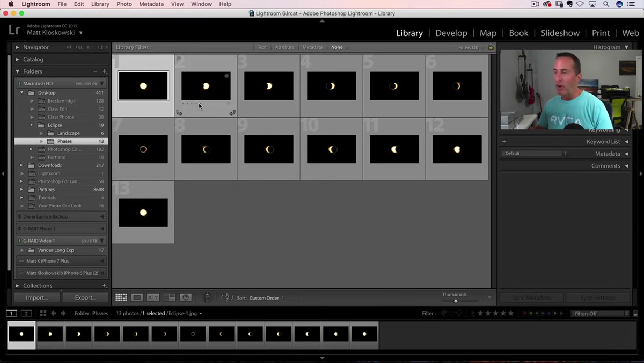The image size is (644, 363).
Task: Set Navigator zoom to 1:1
Action: pos(90,47)
